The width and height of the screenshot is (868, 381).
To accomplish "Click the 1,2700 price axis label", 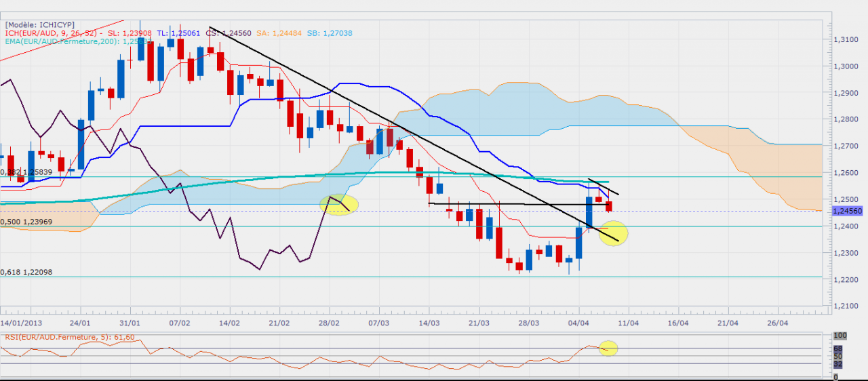I will click(x=844, y=146).
